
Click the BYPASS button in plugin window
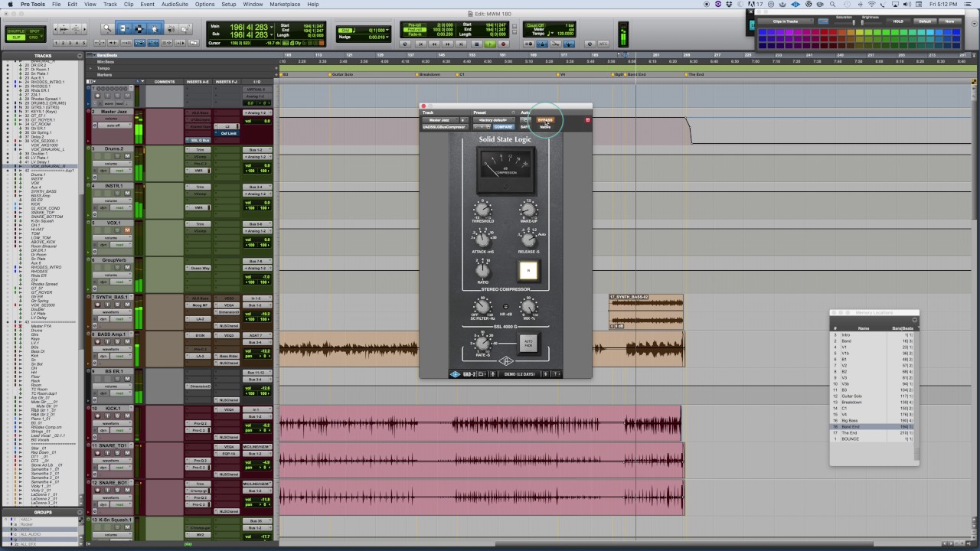point(545,120)
